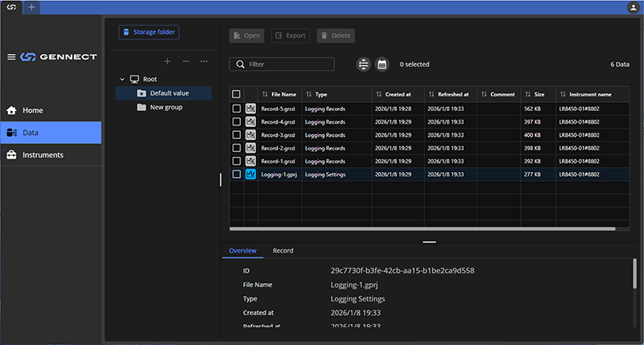Switch to the Record tab
Screen dimensions: 644x345
tap(283, 251)
